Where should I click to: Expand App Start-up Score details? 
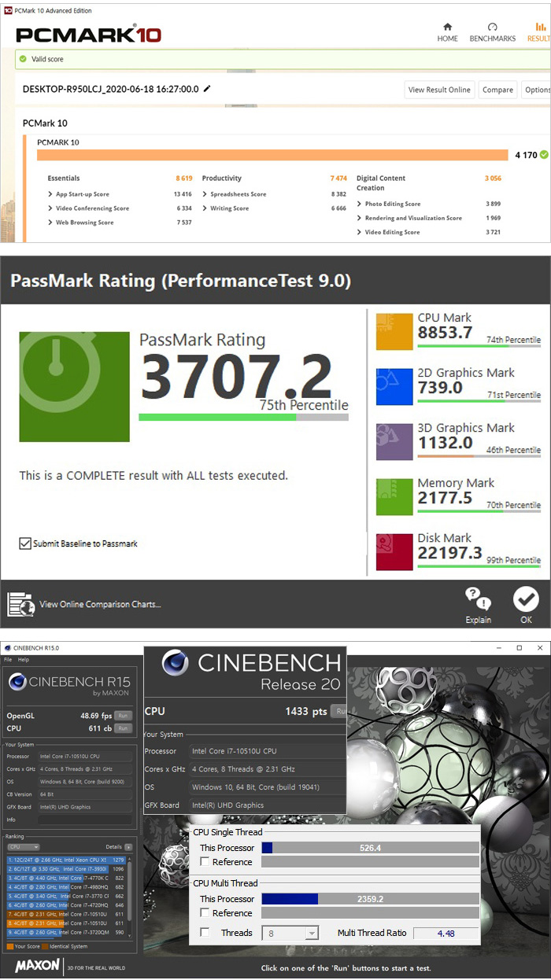(x=50, y=194)
